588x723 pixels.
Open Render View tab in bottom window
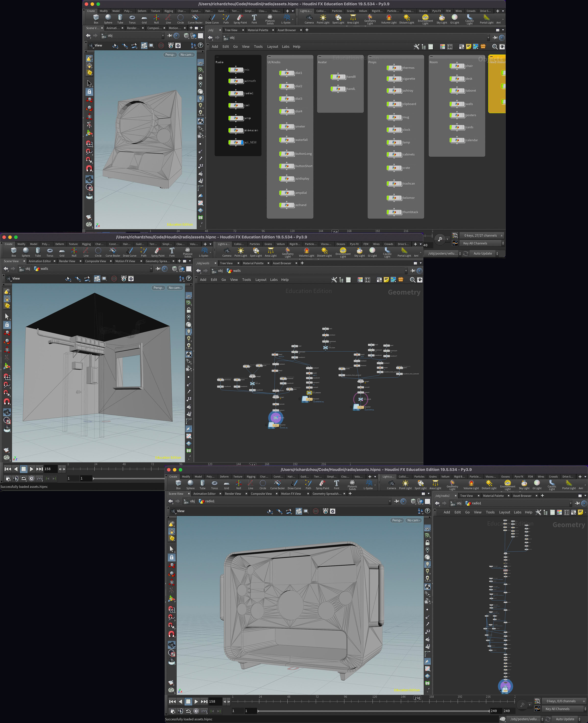(x=233, y=494)
